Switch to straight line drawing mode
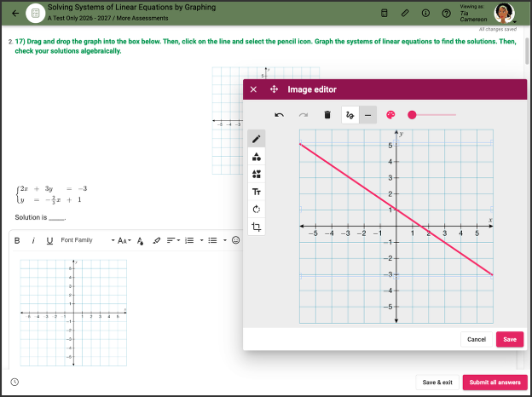Image resolution: width=532 pixels, height=397 pixels. click(367, 115)
